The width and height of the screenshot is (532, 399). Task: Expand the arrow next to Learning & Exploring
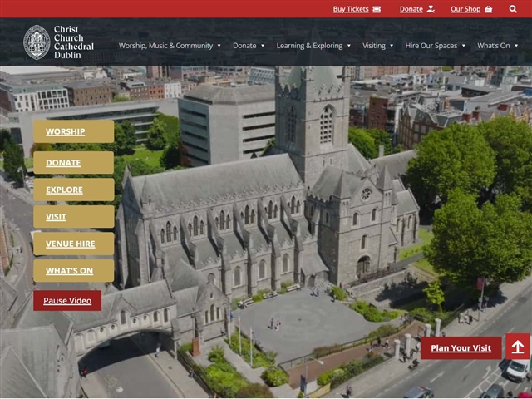coord(349,46)
